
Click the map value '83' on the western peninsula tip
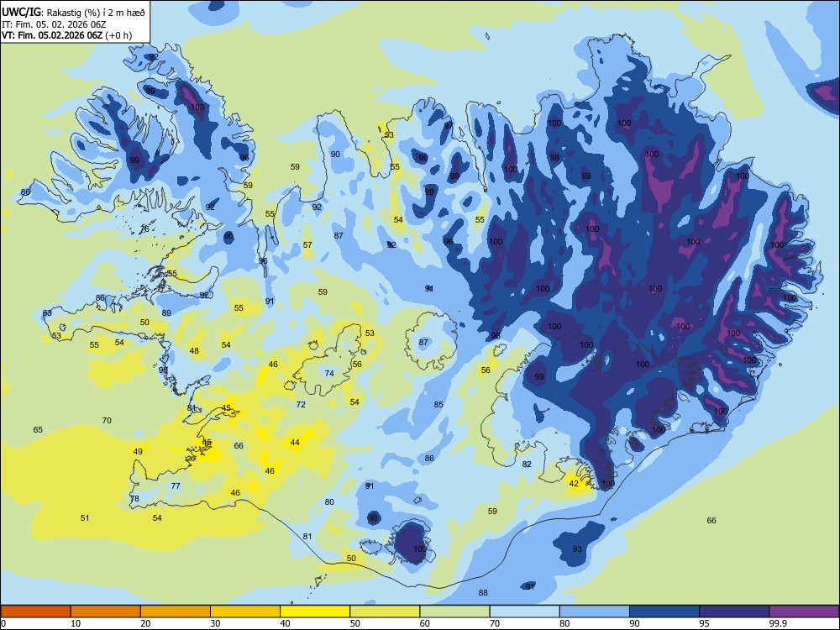[x=47, y=312]
